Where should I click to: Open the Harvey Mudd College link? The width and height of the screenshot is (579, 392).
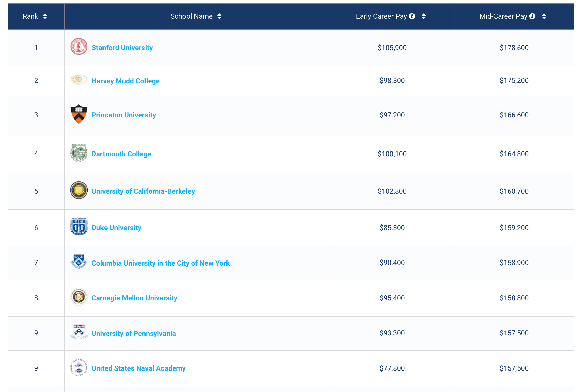pos(126,81)
